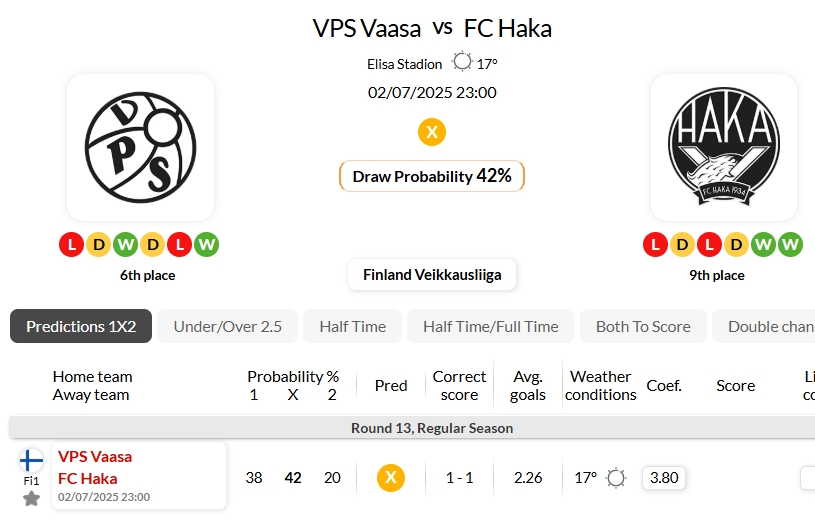Image resolution: width=815 pixels, height=524 pixels.
Task: Click the yellow X circle under match date
Action: tap(432, 132)
